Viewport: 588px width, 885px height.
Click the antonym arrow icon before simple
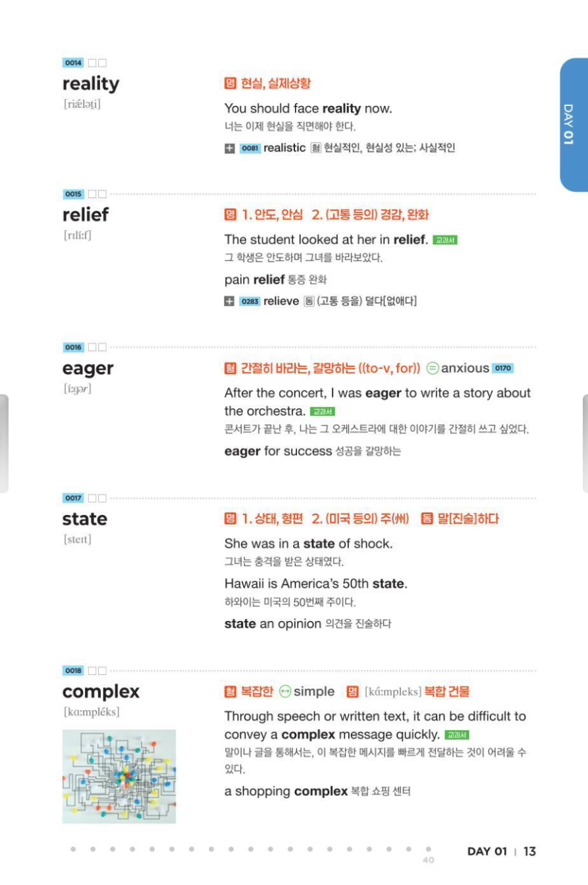point(285,691)
